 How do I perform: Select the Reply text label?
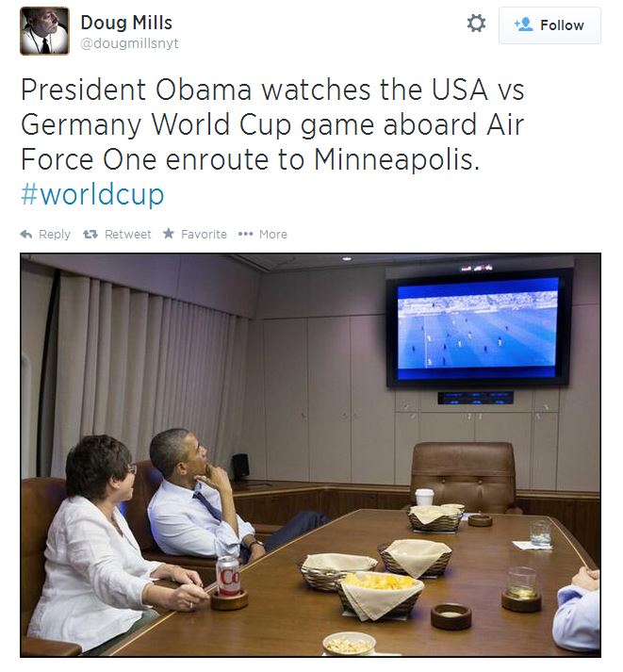click(55, 235)
